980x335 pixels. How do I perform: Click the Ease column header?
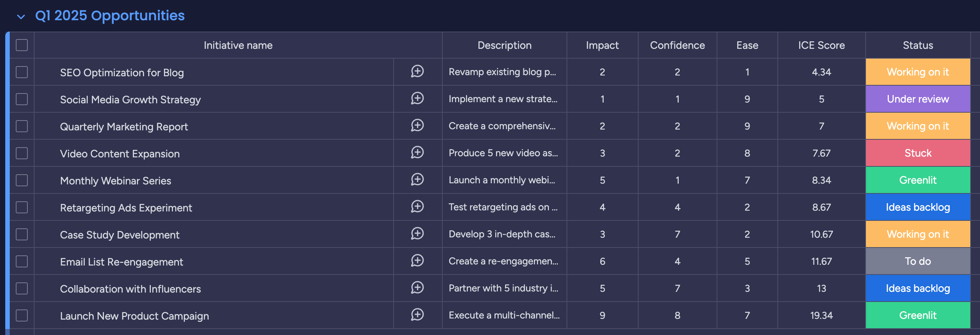(x=747, y=45)
